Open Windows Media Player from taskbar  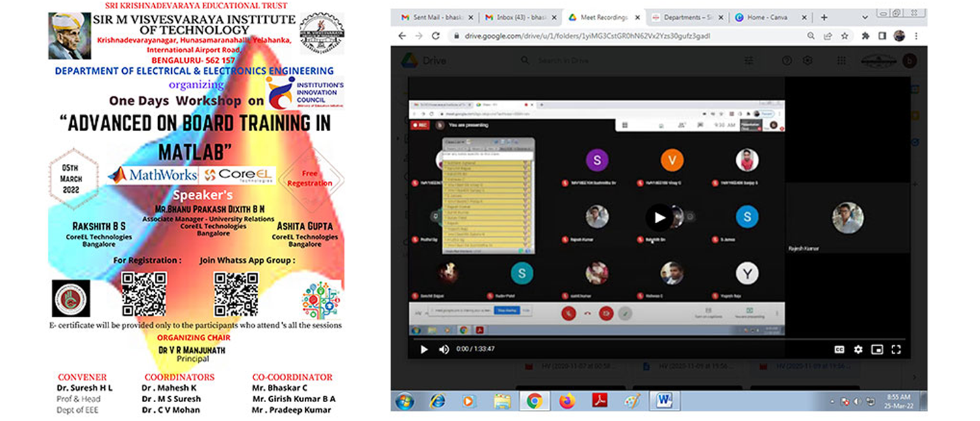[468, 401]
